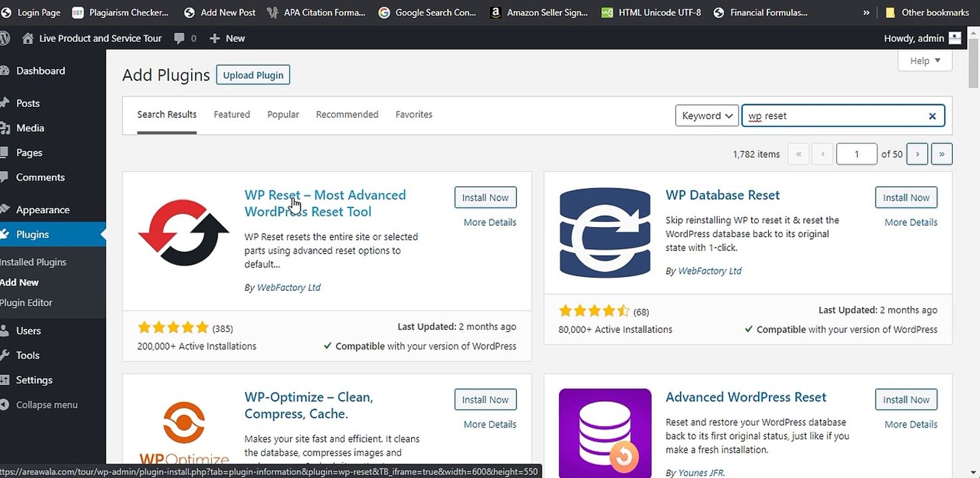Click the Settings icon in sidebar
980x478 pixels.
tap(5, 379)
